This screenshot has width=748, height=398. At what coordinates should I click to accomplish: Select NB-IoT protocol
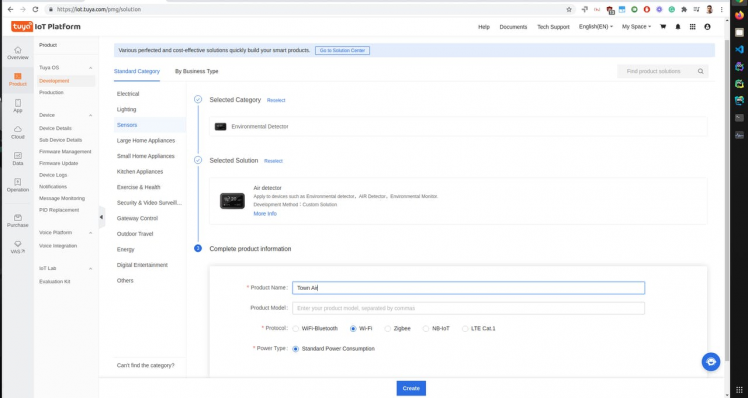tap(426, 328)
